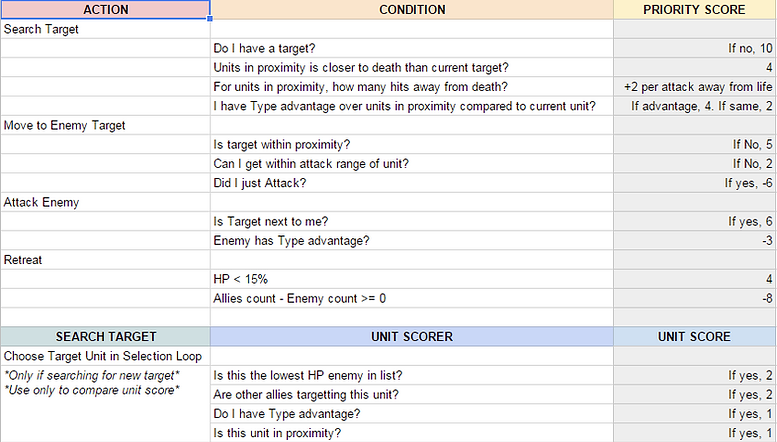Click the Attack Enemy cell
Viewport: 777px width, 442px height.
(106, 202)
